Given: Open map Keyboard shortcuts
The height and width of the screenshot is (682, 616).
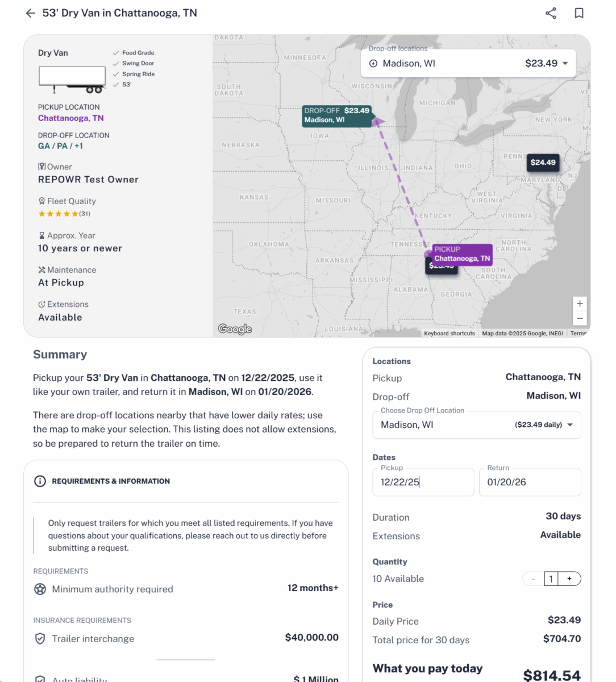Looking at the screenshot, I should (449, 334).
